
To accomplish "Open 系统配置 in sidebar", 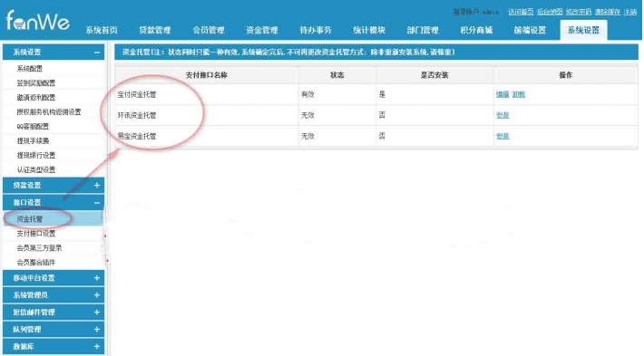I will point(30,69).
